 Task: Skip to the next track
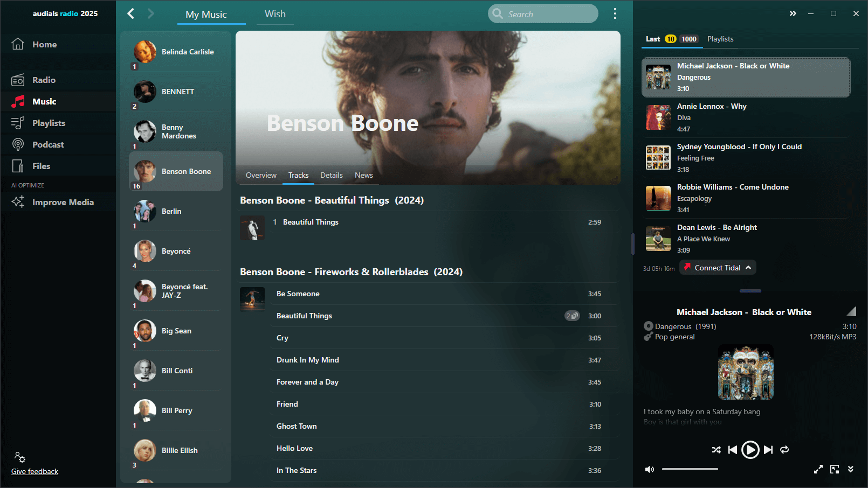pyautogui.click(x=768, y=450)
